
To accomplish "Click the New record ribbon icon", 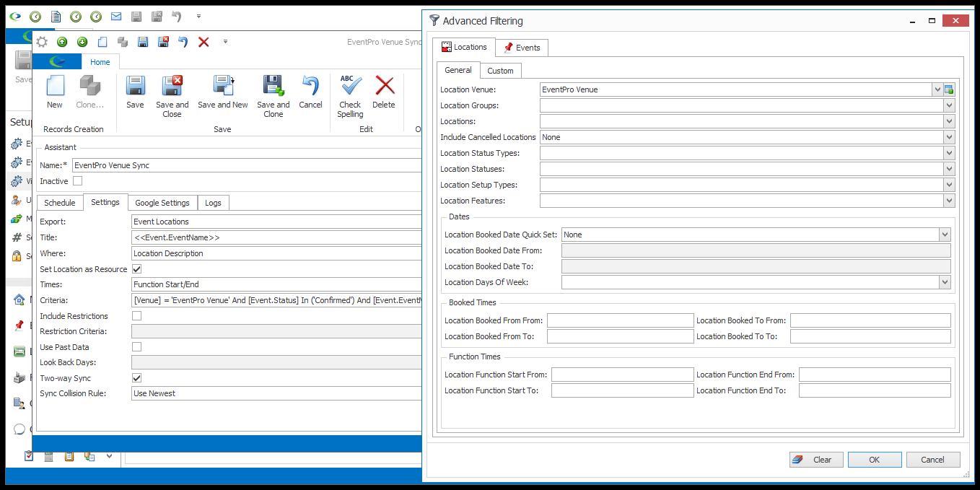I will pos(55,86).
